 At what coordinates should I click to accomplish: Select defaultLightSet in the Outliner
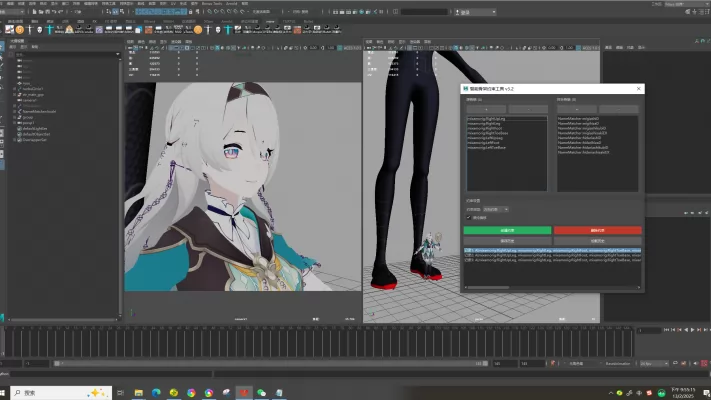pos(35,128)
